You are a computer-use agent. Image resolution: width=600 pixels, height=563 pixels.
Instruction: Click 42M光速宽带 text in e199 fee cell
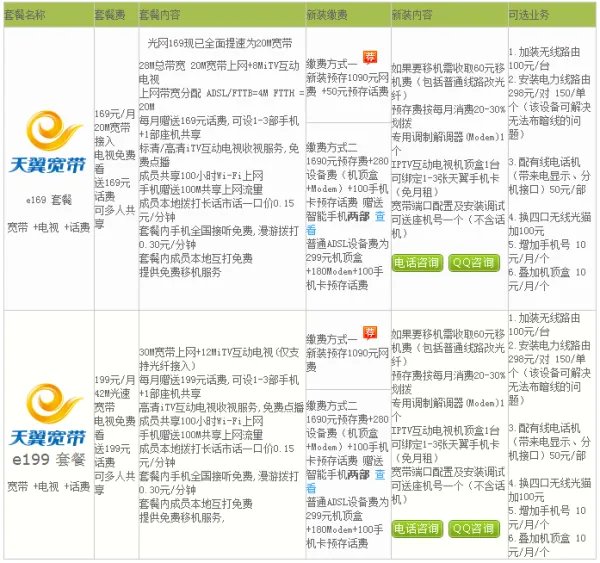click(112, 400)
